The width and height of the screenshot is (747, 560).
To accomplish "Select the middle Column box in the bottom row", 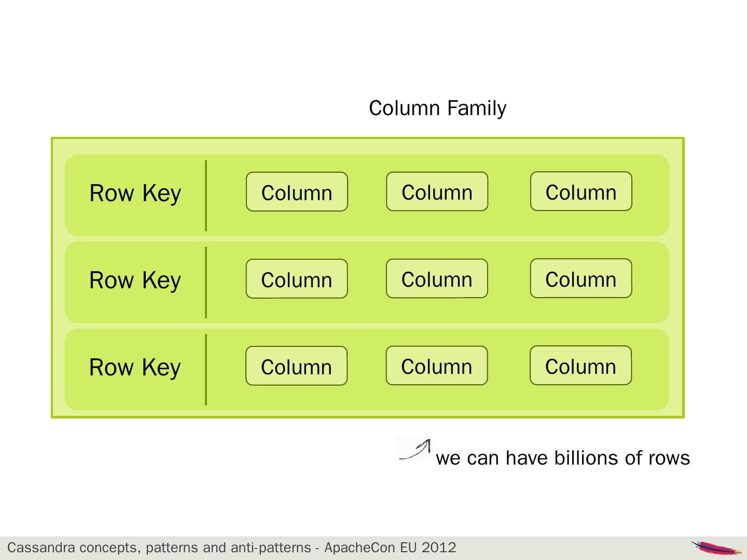I will coord(436,366).
